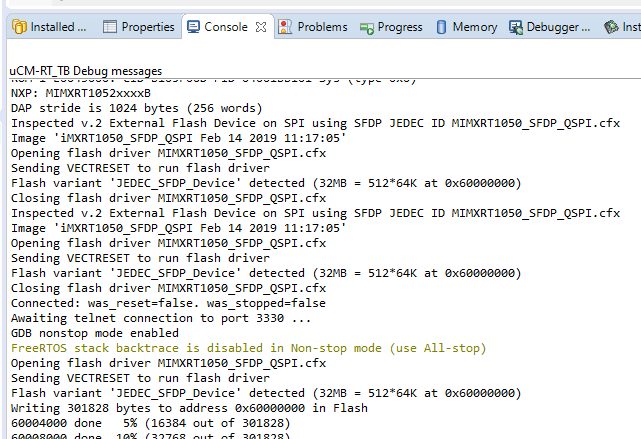
Task: Click the 'NXP: MIMXRT1052xxxxB' console line
Action: pyautogui.click(x=81, y=93)
